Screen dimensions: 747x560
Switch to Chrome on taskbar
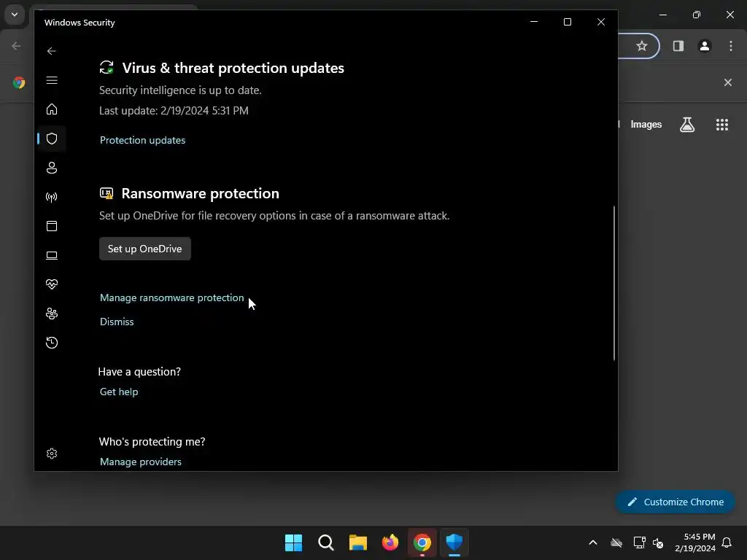coord(422,542)
